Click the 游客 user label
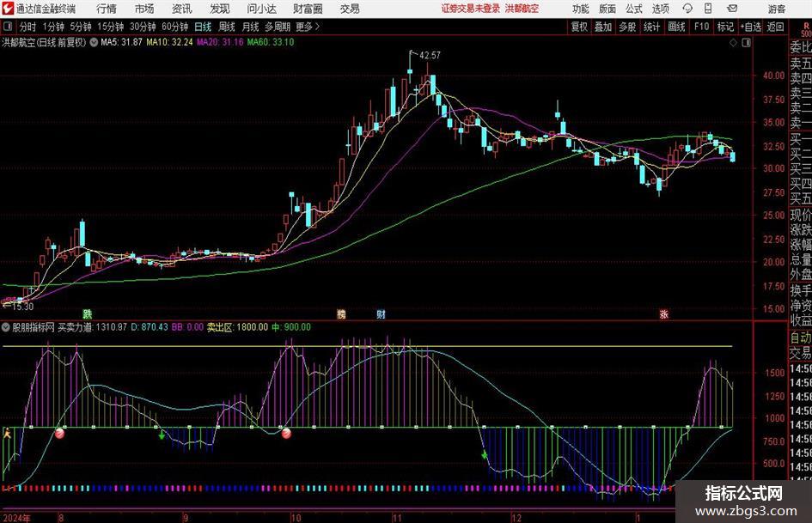812x523 pixels. tap(776, 9)
